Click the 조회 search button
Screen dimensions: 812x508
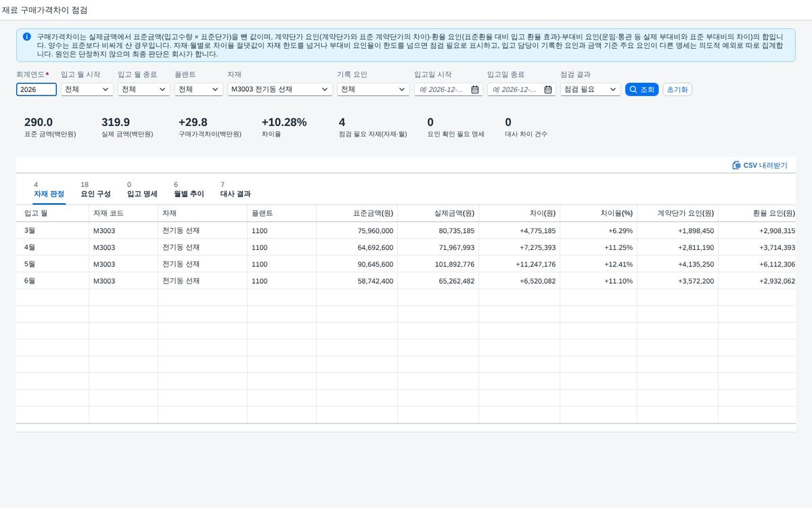(641, 89)
